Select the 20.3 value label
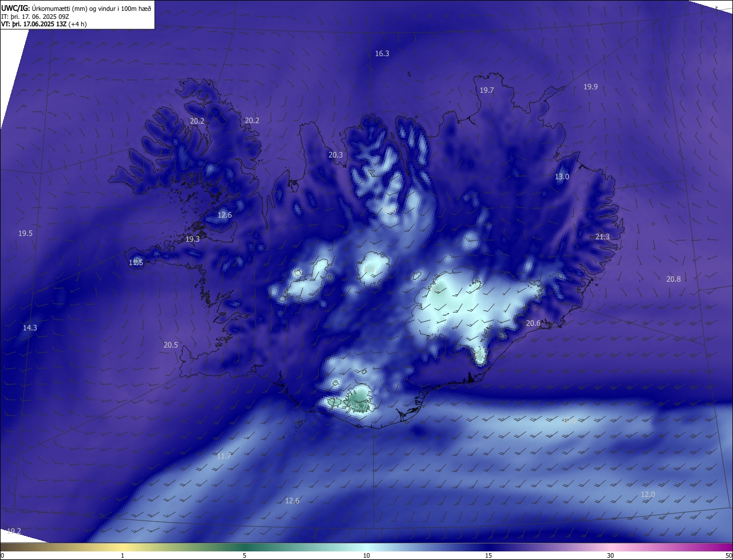Image resolution: width=733 pixels, height=560 pixels. pyautogui.click(x=336, y=155)
